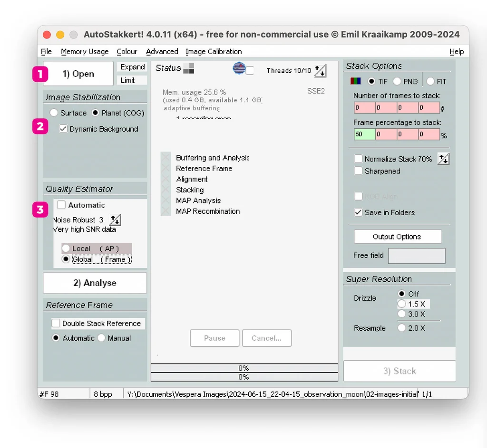The width and height of the screenshot is (487, 448).
Task: Uncheck Save in Folders
Action: point(358,212)
